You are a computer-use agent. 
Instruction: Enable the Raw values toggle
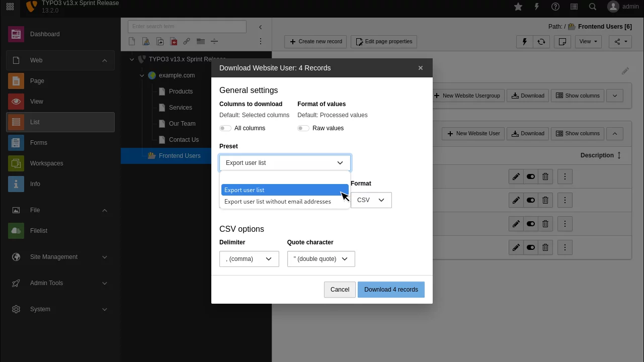[x=303, y=128]
